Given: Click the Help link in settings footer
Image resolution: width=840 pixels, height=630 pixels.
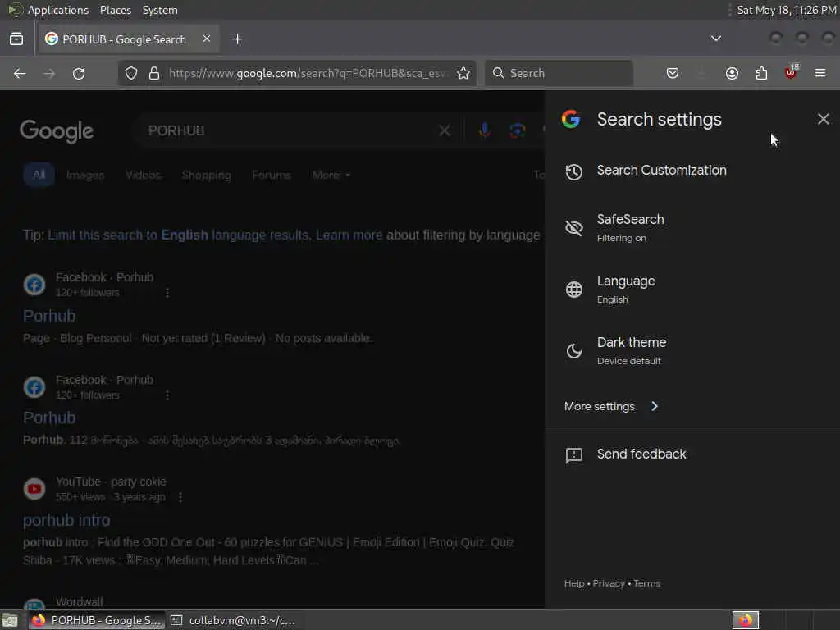Looking at the screenshot, I should tap(573, 583).
